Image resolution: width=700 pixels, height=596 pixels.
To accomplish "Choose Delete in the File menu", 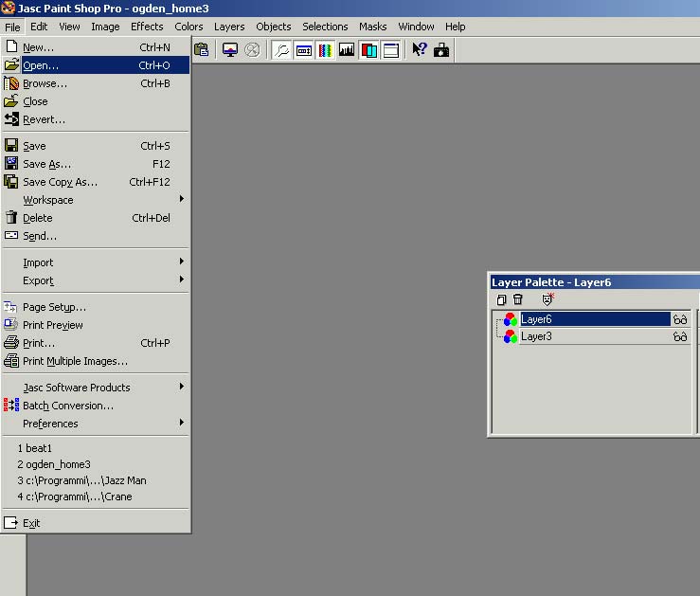I will pos(96,218).
